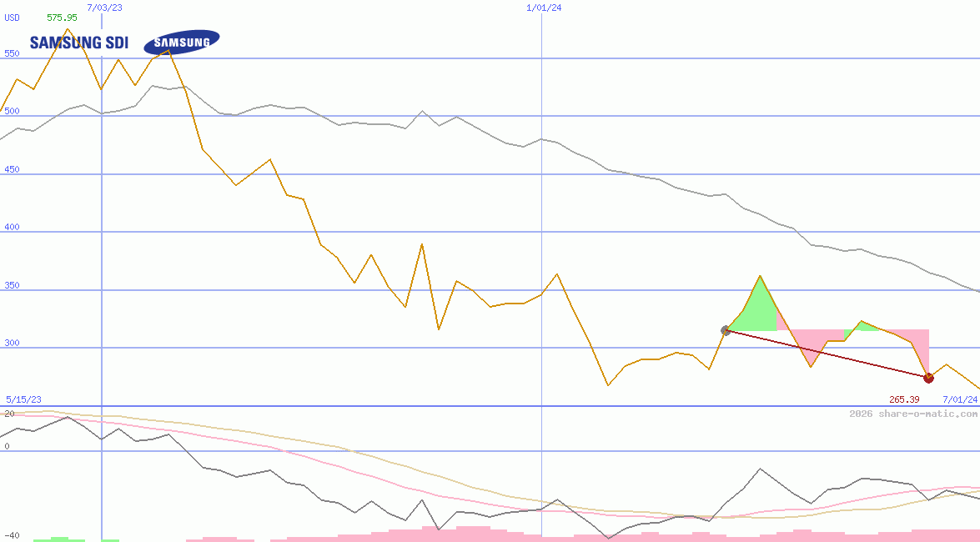Click the 265.39 closing price label
Screen dimensions: 980x542
[904, 399]
